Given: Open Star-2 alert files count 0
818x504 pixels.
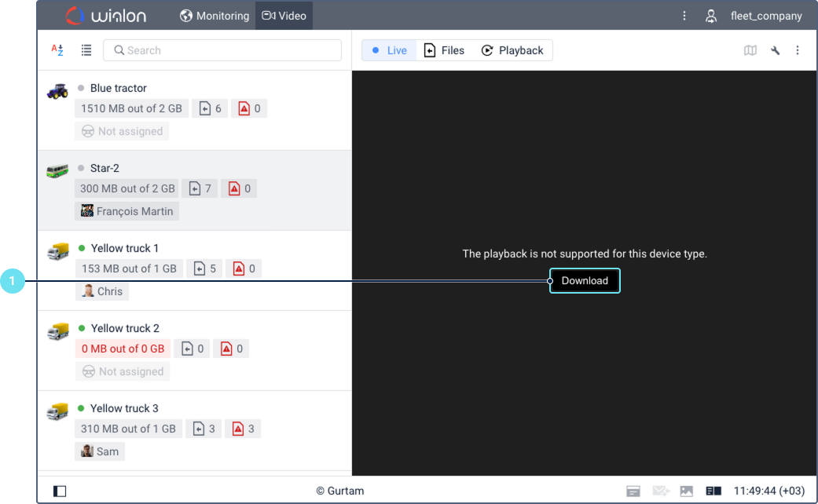Looking at the screenshot, I should click(x=239, y=188).
